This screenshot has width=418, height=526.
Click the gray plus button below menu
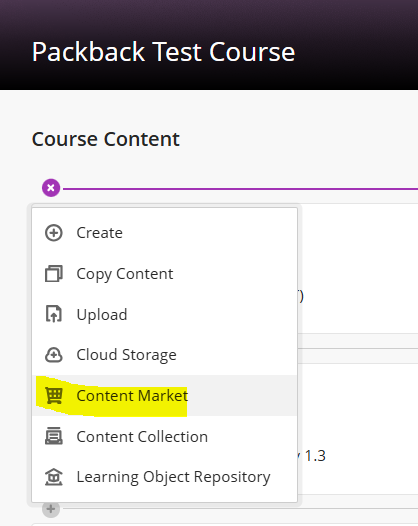coord(51,509)
